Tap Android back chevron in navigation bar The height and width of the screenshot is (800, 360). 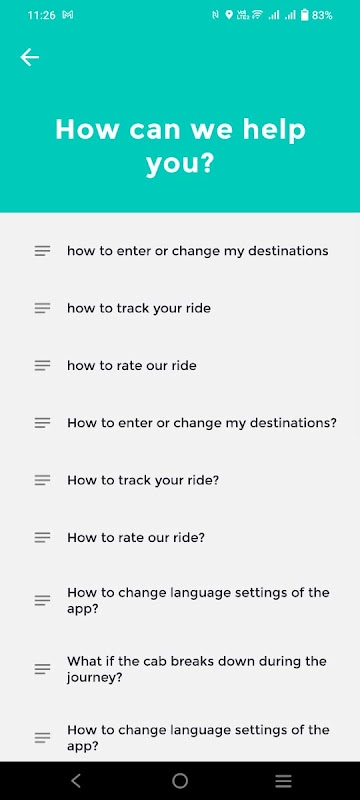point(76,781)
